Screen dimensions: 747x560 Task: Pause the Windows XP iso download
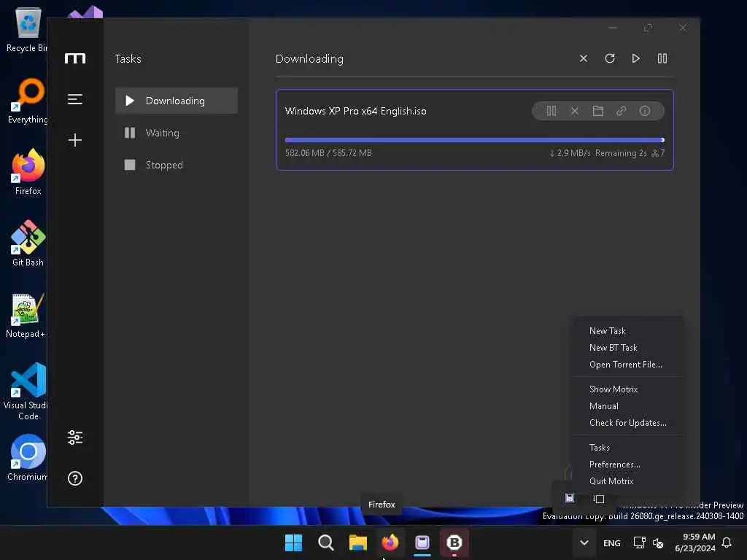551,111
